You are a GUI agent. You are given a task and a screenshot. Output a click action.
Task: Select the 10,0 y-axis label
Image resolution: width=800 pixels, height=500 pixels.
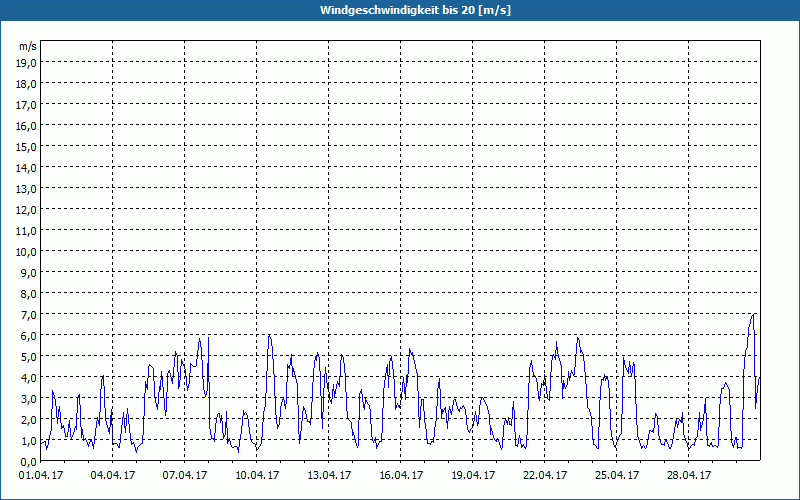26,252
